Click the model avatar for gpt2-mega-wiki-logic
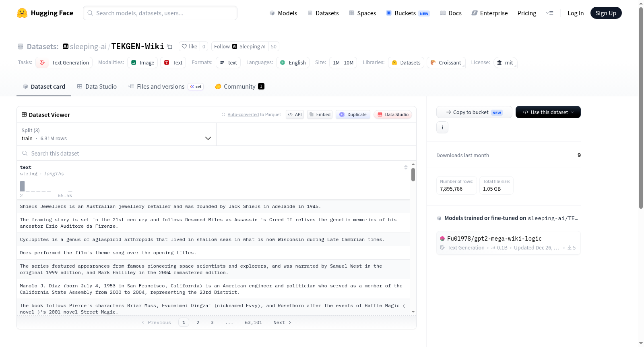Screen dimensions: 644x347 coord(442,238)
